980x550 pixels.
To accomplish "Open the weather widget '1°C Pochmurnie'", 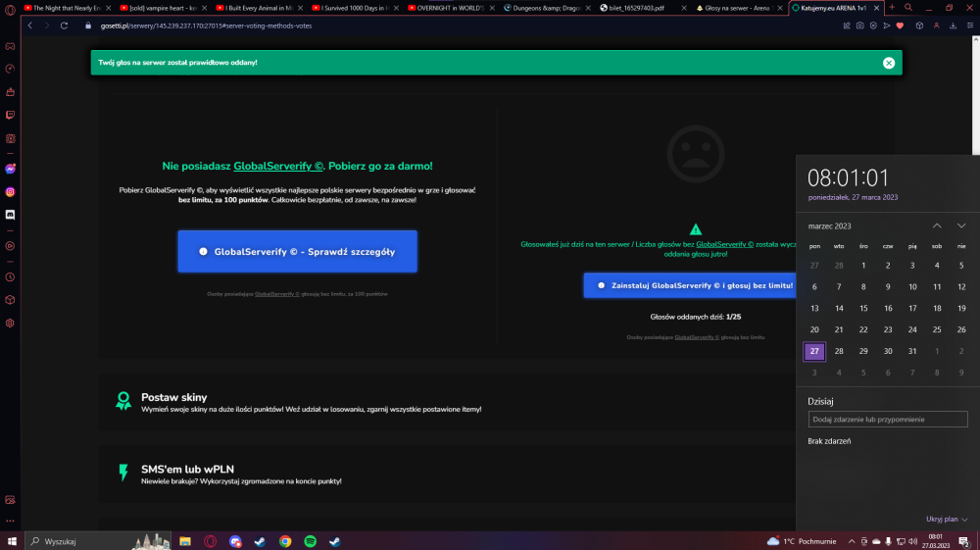I will (802, 541).
